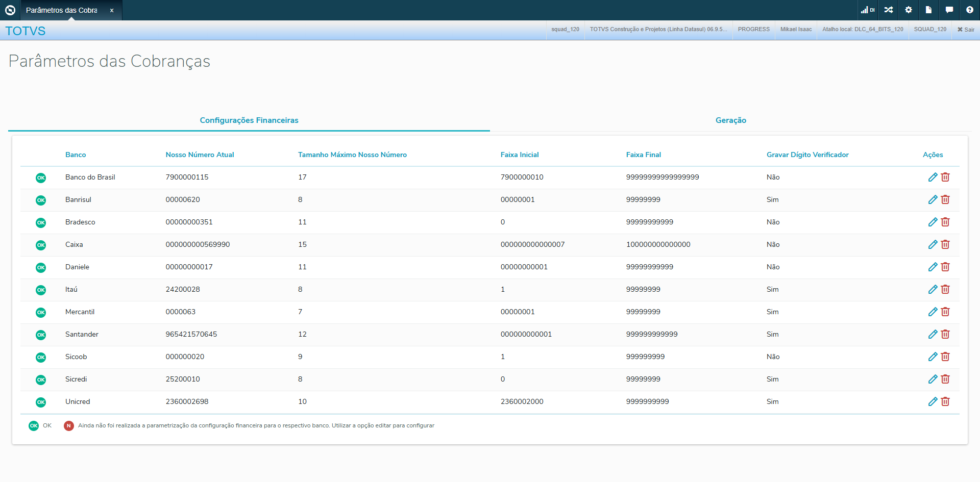The width and height of the screenshot is (980, 482).
Task: Delete the Sicoob row
Action: point(945,357)
